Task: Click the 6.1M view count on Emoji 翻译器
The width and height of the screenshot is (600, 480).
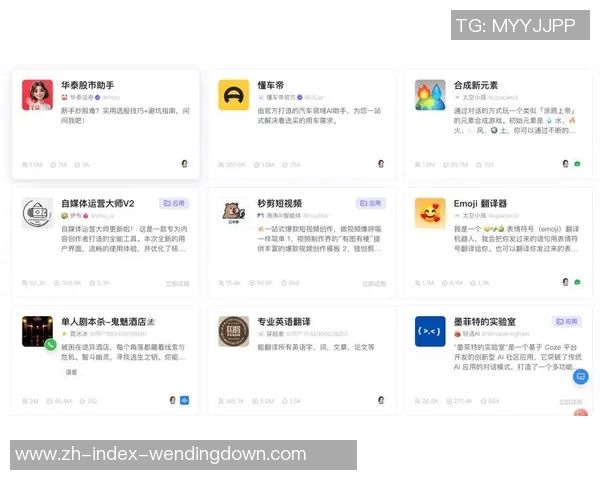Action: 452,283
